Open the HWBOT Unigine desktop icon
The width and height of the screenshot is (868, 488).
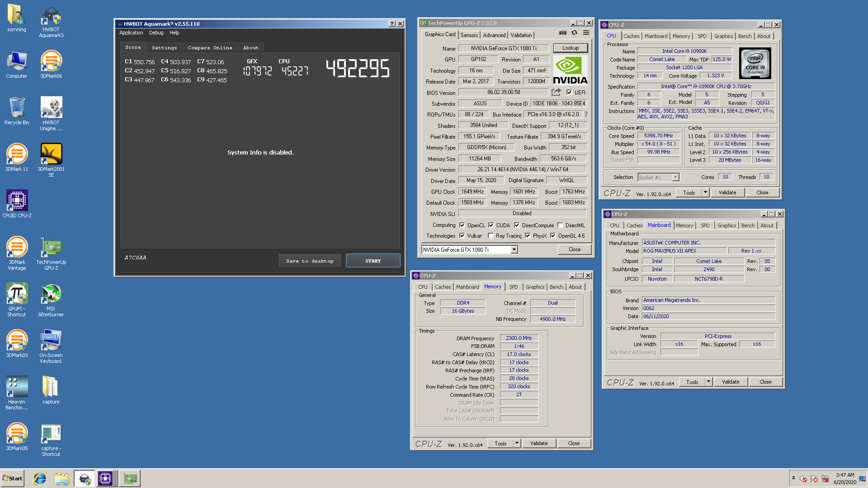pyautogui.click(x=51, y=114)
